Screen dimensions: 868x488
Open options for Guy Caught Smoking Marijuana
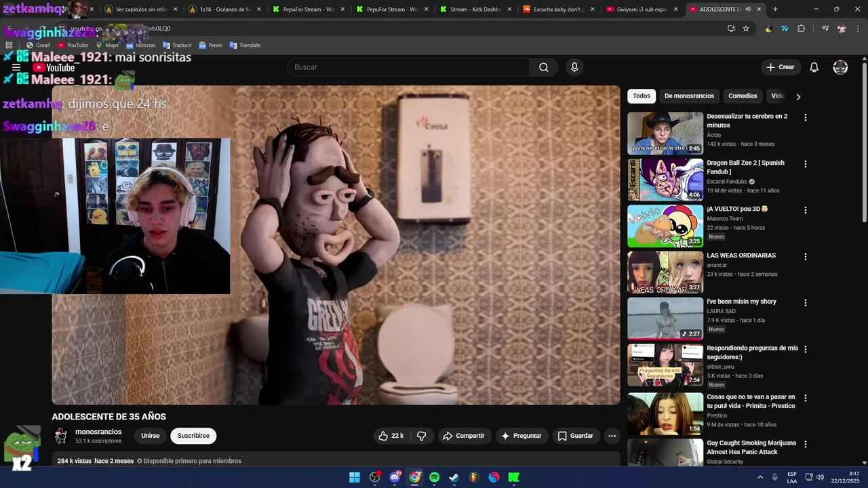(x=806, y=444)
